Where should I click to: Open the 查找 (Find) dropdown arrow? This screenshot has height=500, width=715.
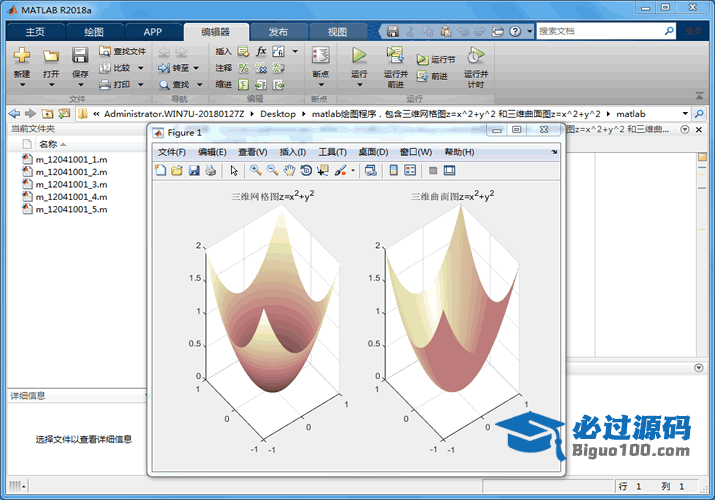pyautogui.click(x=199, y=85)
